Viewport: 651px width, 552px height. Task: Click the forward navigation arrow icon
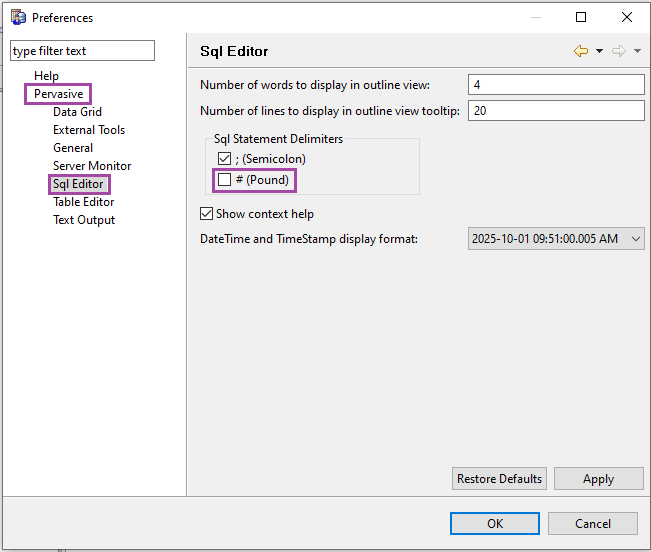(x=619, y=51)
